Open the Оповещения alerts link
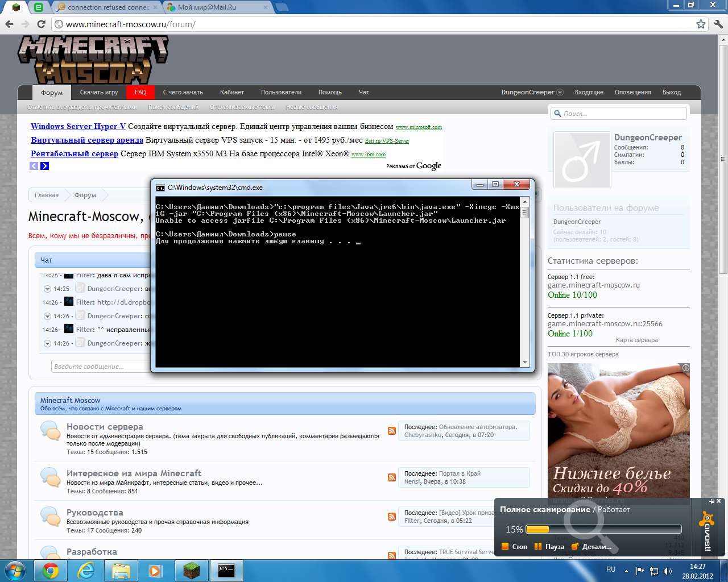 click(633, 92)
